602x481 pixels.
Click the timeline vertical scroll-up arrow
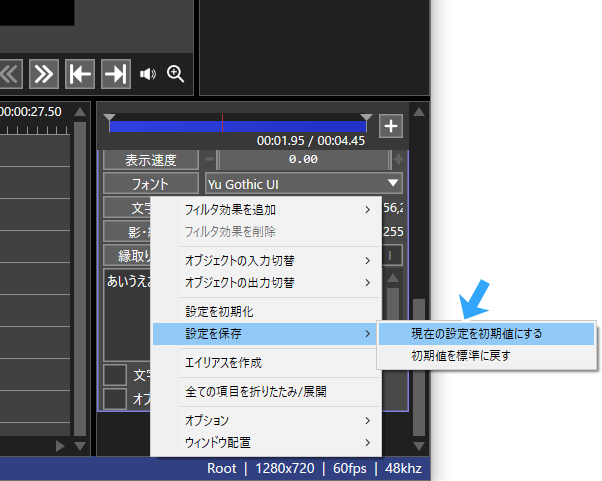click(80, 112)
